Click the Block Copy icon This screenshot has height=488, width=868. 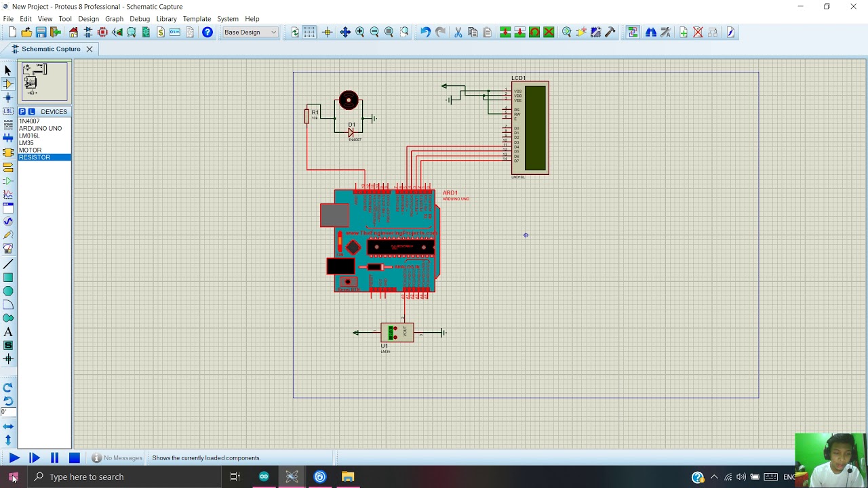tap(505, 33)
